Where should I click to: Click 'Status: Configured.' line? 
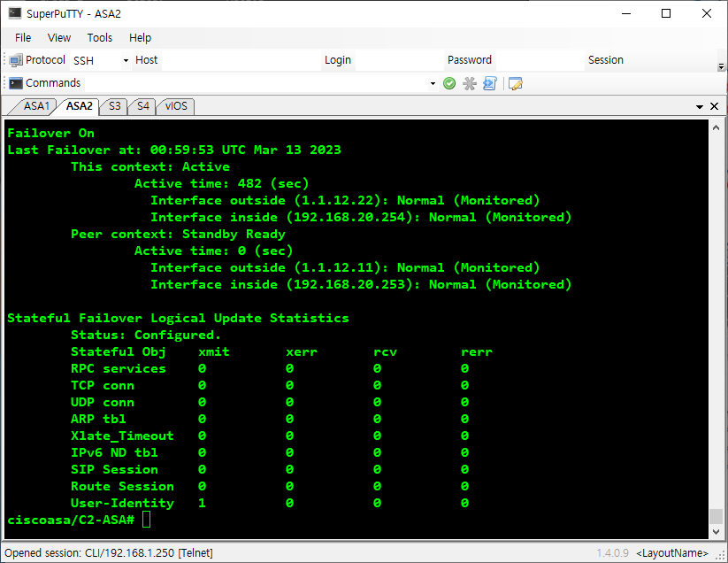146,335
